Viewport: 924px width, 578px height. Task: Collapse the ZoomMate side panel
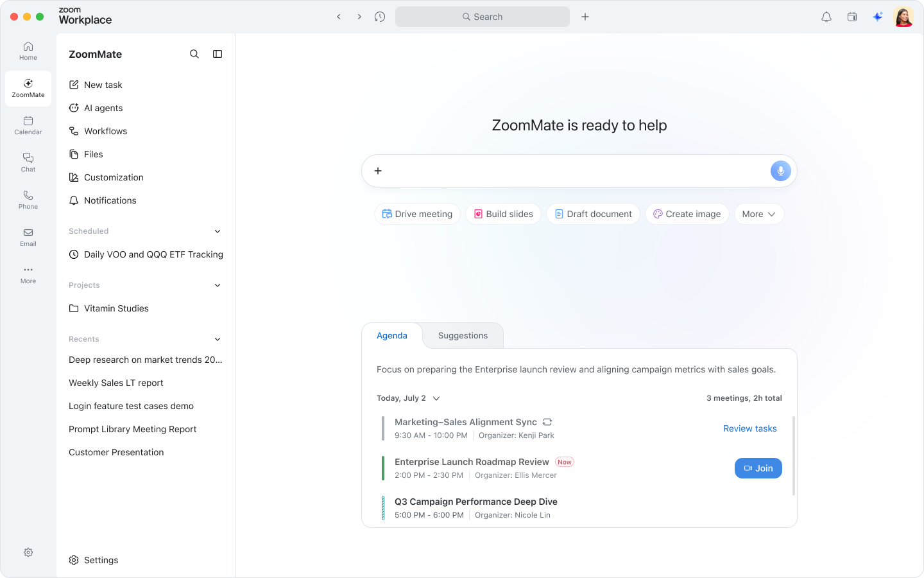(218, 54)
